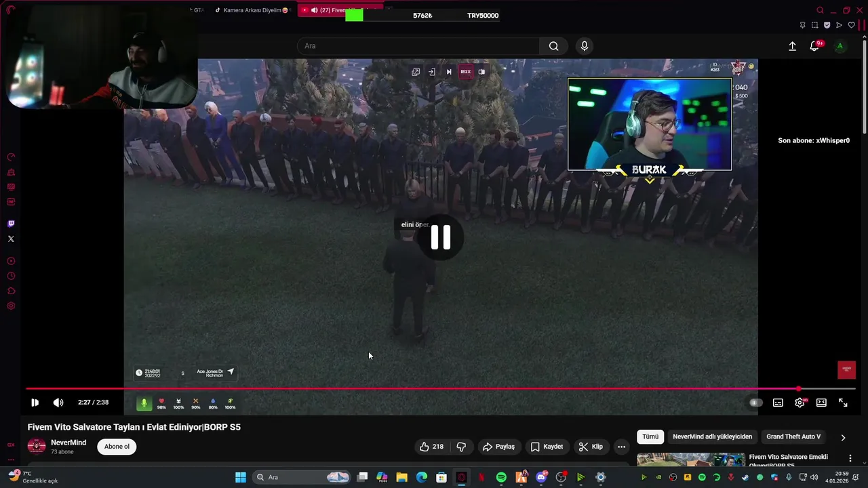Screen dimensions: 868x488
Task: Start voice search with microphone icon
Action: (x=585, y=46)
